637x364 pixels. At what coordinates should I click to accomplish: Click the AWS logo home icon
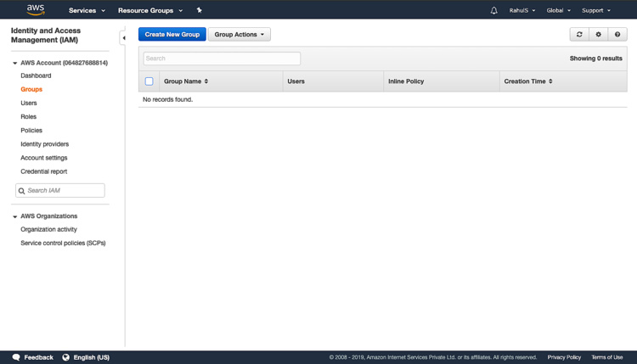click(x=36, y=10)
